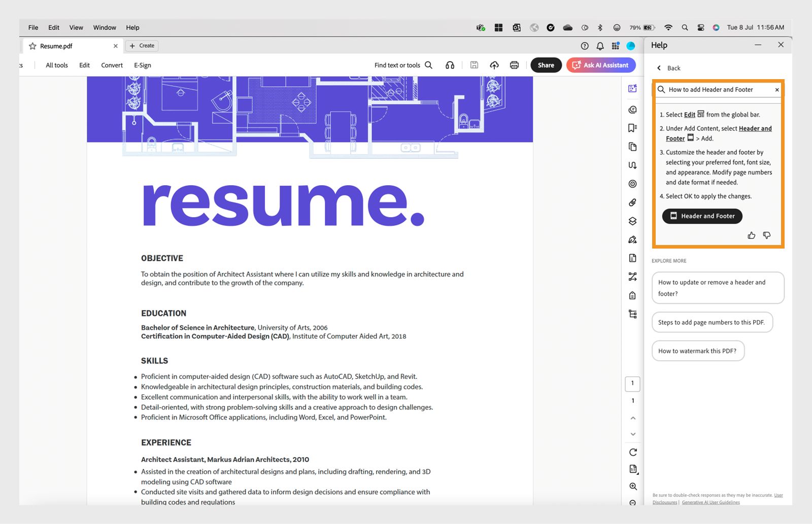Collapse Help answer using the Back chevron
The height and width of the screenshot is (524, 812).
(659, 67)
